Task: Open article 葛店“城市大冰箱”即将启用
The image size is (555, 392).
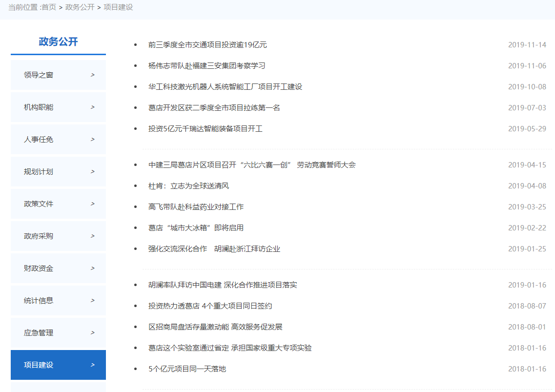Action: 196,227
